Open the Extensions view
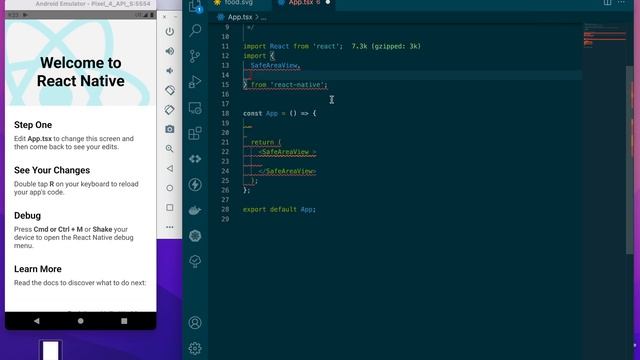This screenshot has width=640, height=360. [x=195, y=133]
